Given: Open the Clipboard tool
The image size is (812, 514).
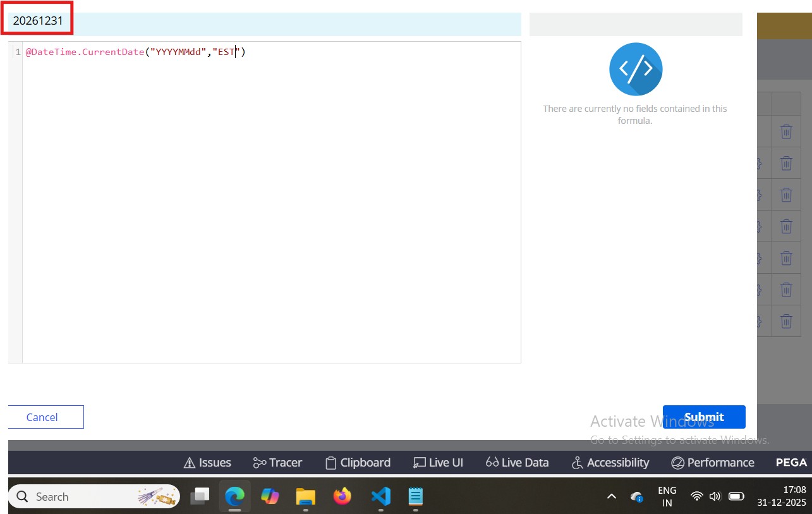Looking at the screenshot, I should pyautogui.click(x=358, y=463).
